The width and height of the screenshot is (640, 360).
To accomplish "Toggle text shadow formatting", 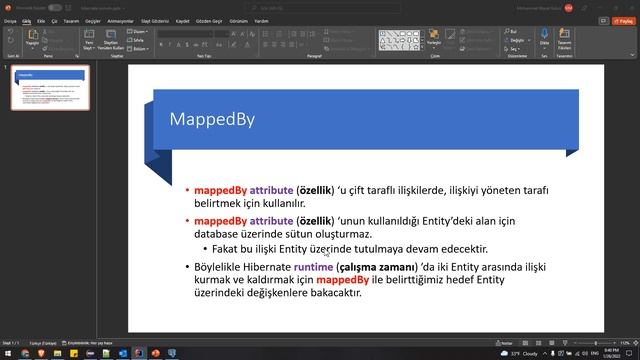I will click(187, 44).
